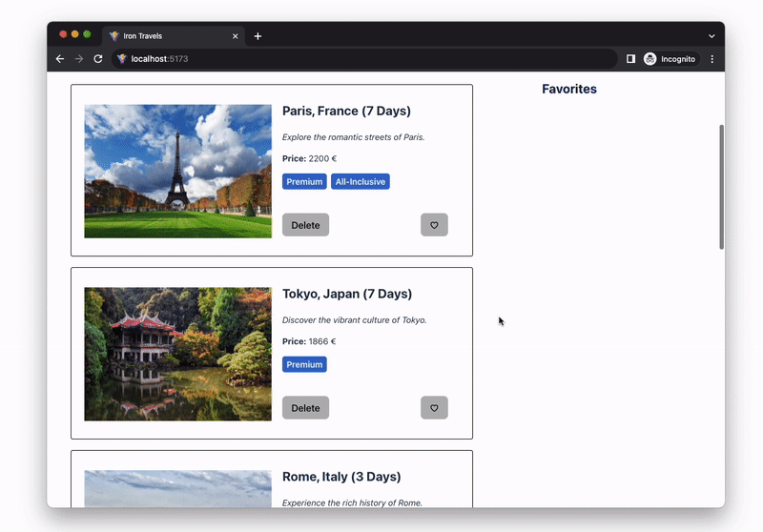Click the Eiffel Tower photo
Image resolution: width=763 pixels, height=532 pixels.
(177, 171)
